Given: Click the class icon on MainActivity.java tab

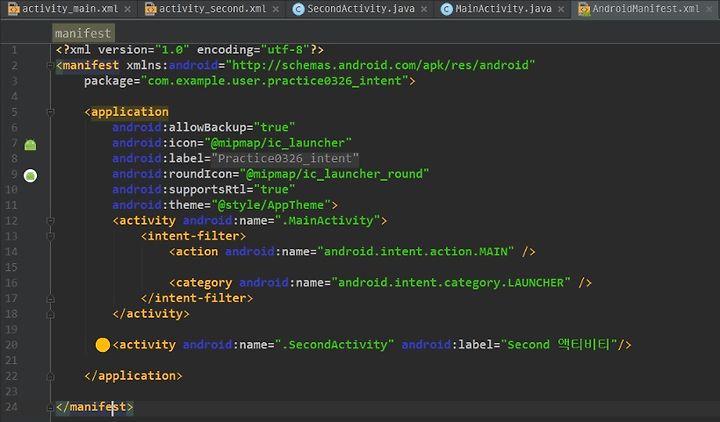Looking at the screenshot, I should 446,9.
